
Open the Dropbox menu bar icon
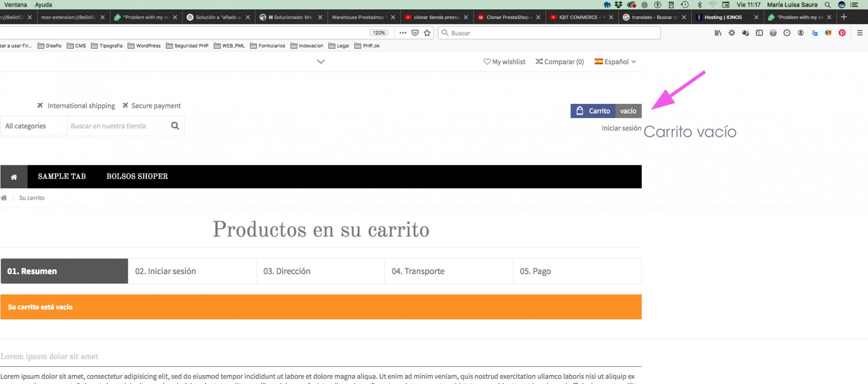coord(618,5)
